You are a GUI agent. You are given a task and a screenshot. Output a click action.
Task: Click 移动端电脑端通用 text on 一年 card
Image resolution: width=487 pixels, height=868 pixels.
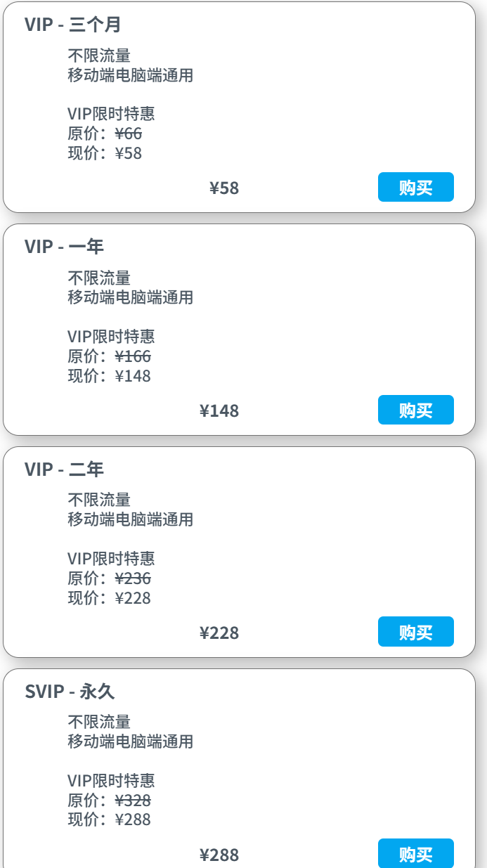tap(129, 298)
